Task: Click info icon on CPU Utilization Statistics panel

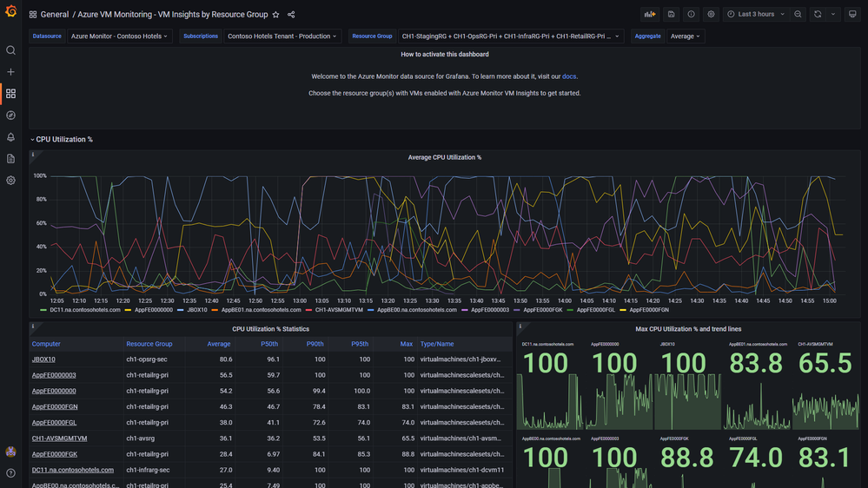Action: pyautogui.click(x=33, y=326)
